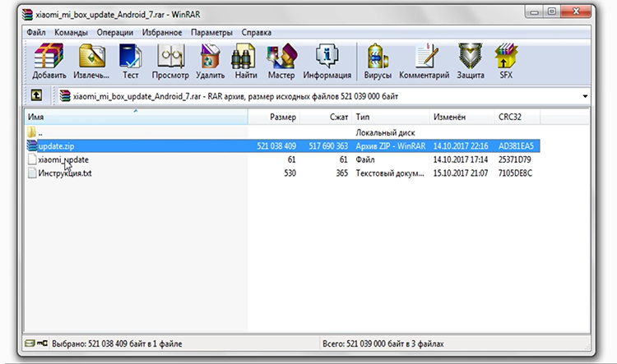The image size is (617, 364).
Task: Sort by the Сжат column header
Action: click(326, 117)
